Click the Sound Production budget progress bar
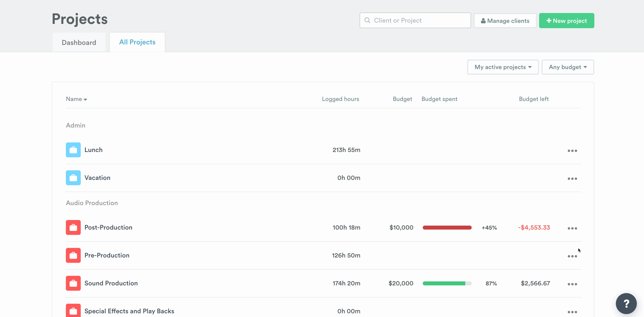This screenshot has height=317, width=644. pyautogui.click(x=447, y=283)
